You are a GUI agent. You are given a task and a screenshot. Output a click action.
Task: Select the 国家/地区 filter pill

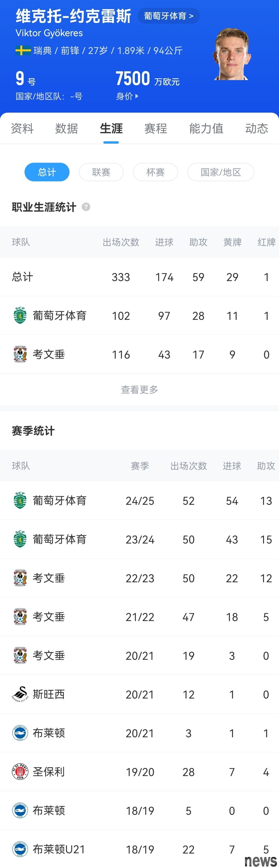[x=221, y=172]
